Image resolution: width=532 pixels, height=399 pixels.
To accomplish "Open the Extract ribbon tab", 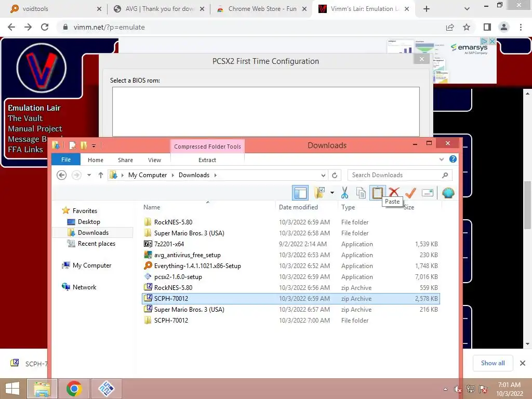I will [x=207, y=160].
